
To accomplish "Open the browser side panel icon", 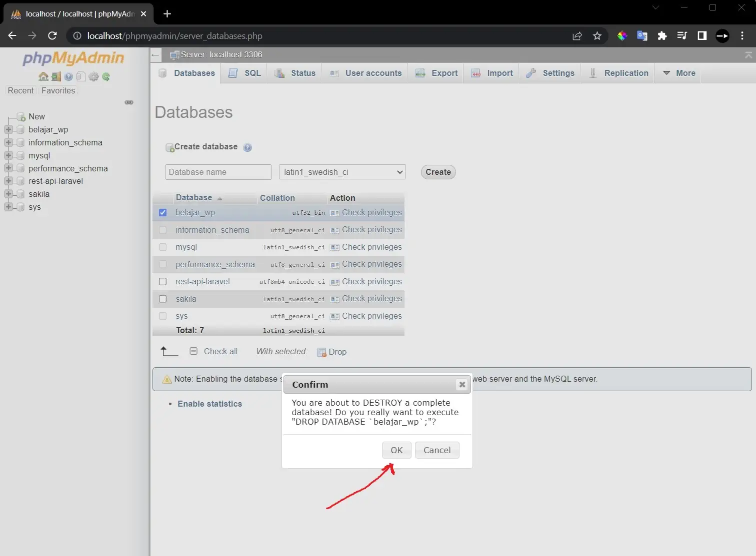I will click(x=702, y=36).
